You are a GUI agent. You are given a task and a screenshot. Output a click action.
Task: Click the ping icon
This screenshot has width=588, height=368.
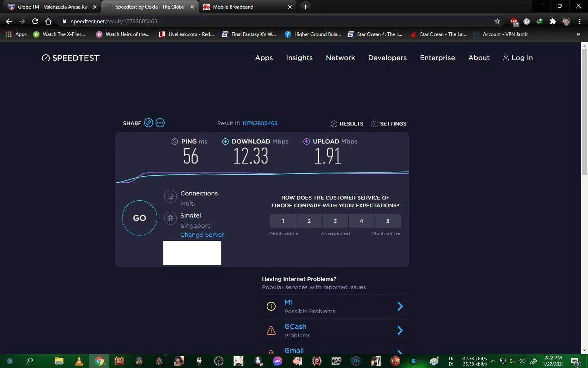[x=175, y=141]
